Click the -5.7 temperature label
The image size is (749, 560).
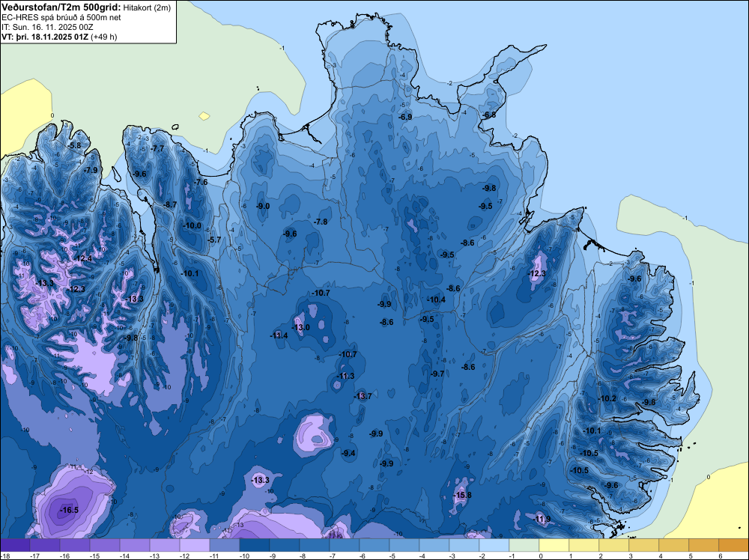click(214, 240)
